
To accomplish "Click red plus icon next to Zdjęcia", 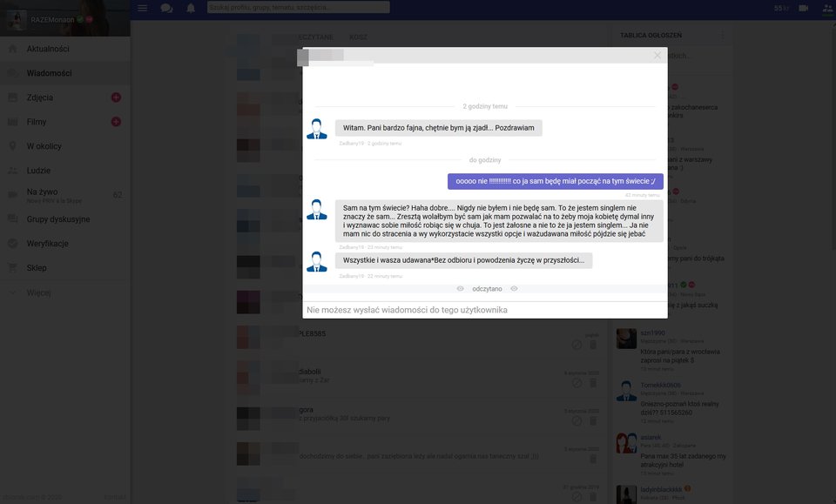I will coord(116,97).
